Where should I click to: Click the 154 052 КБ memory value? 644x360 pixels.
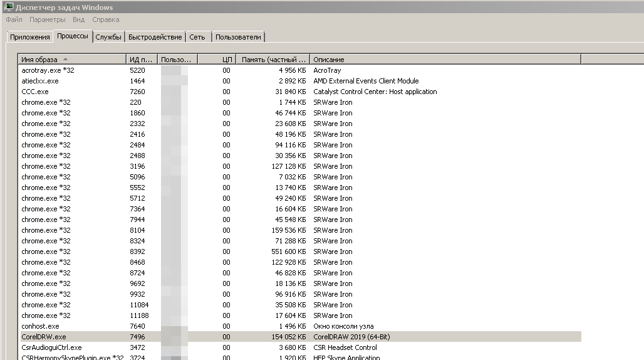289,337
